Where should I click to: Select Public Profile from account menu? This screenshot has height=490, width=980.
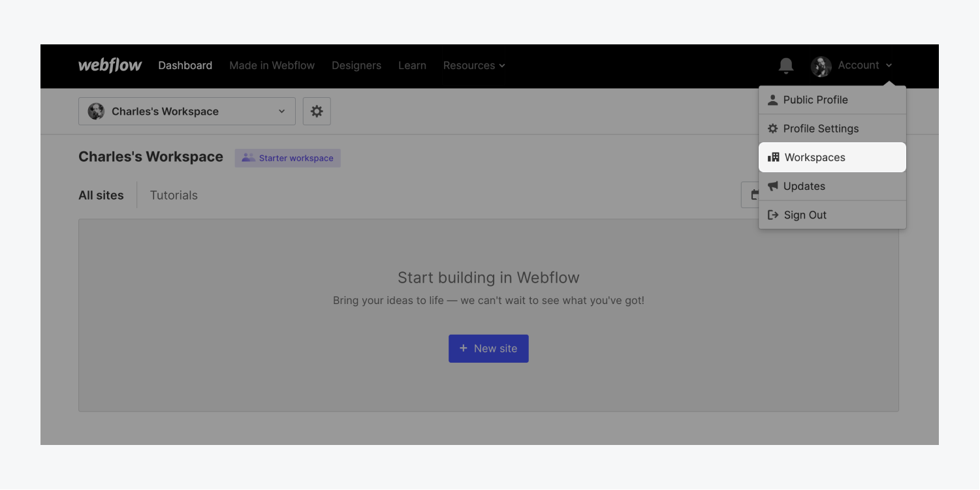(x=832, y=100)
